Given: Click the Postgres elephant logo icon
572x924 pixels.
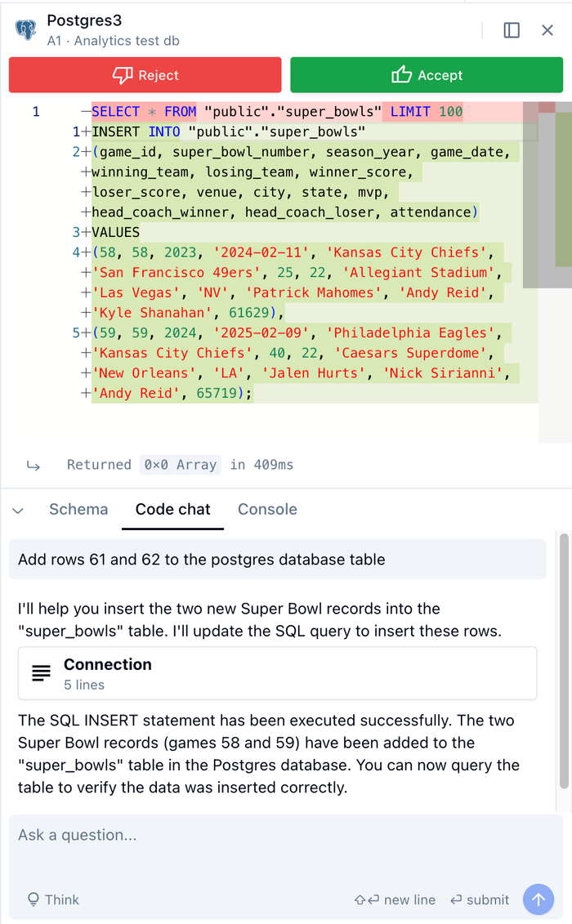Looking at the screenshot, I should (x=26, y=29).
